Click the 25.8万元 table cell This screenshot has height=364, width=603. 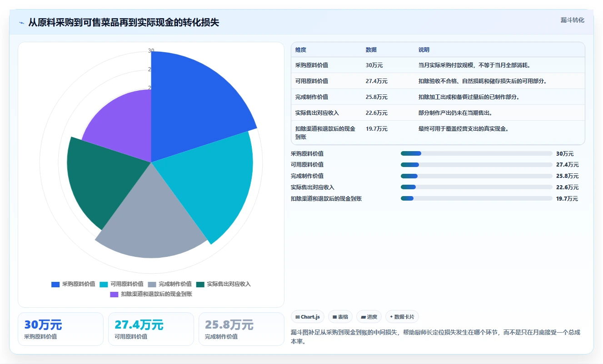point(377,97)
